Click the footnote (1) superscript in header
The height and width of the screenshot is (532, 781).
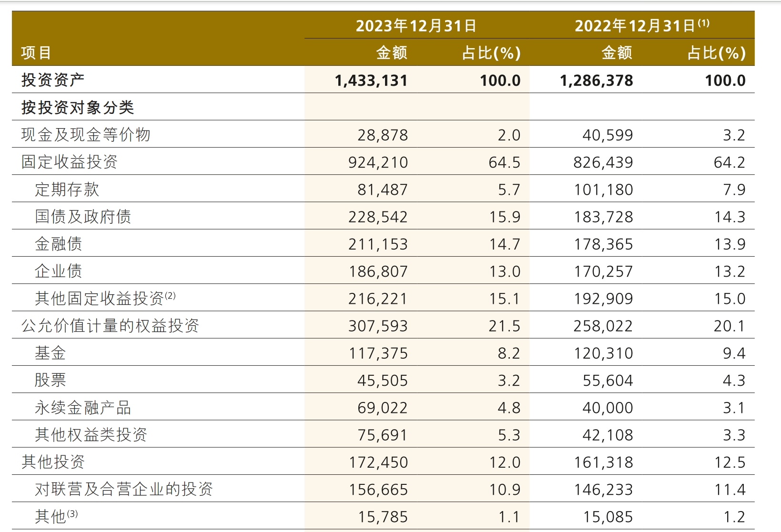(704, 22)
